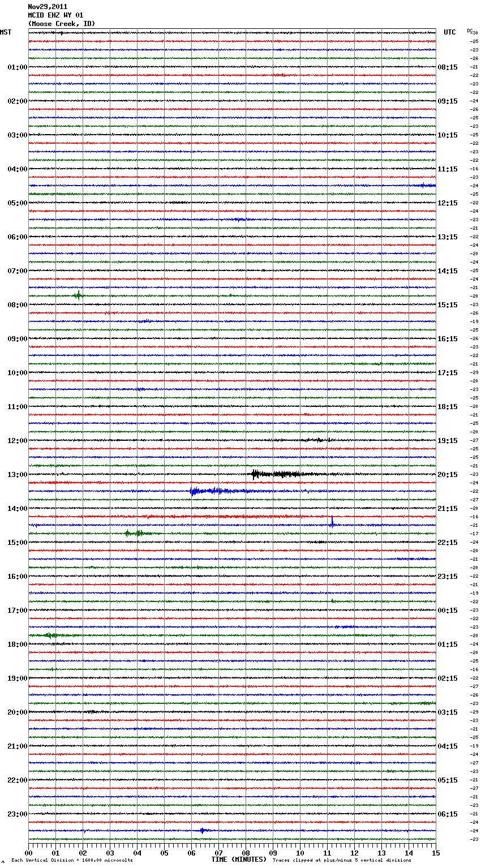Select the 00:15 UTC time label
The height and width of the screenshot is (868, 481).
(448, 611)
